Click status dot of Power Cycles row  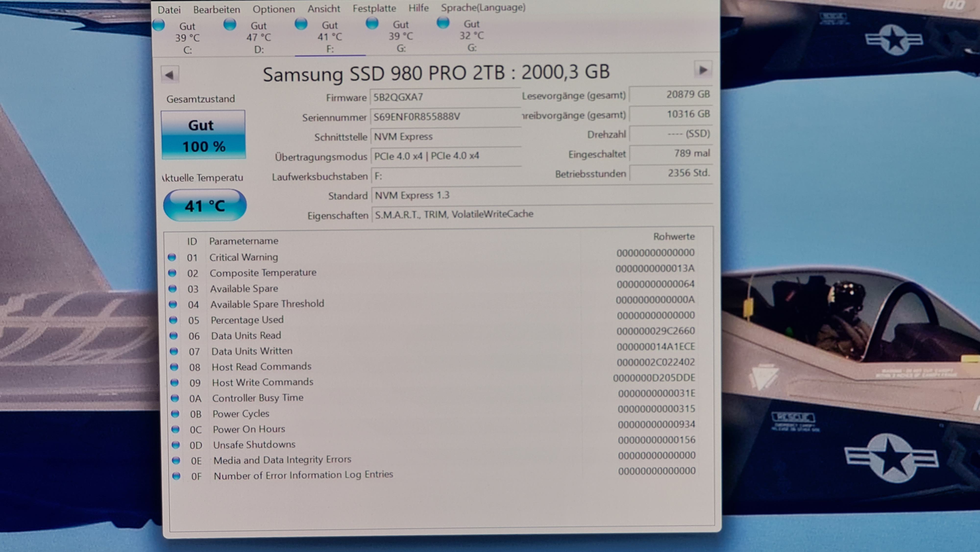[175, 414]
